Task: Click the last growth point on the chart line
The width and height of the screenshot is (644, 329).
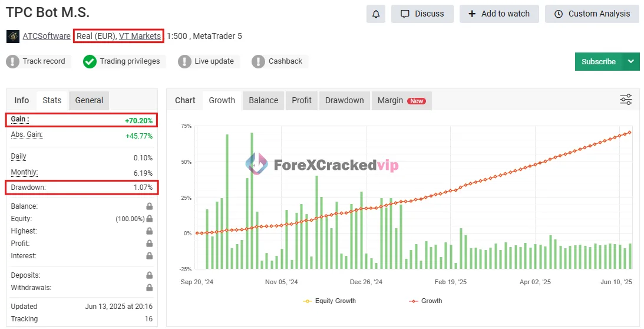Action: pos(630,133)
